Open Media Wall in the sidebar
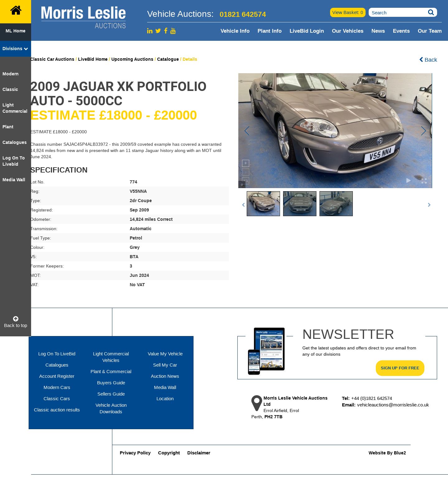The height and width of the screenshot is (479, 448). [14, 180]
